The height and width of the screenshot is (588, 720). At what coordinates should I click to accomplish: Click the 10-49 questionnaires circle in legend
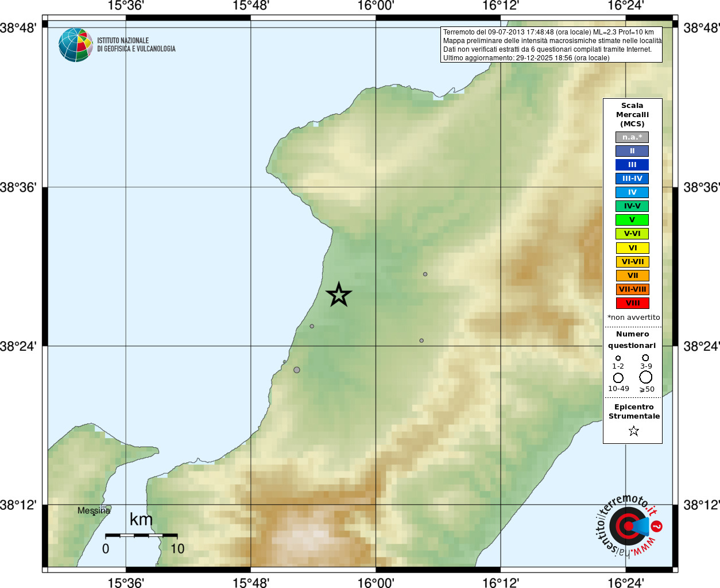pos(618,378)
